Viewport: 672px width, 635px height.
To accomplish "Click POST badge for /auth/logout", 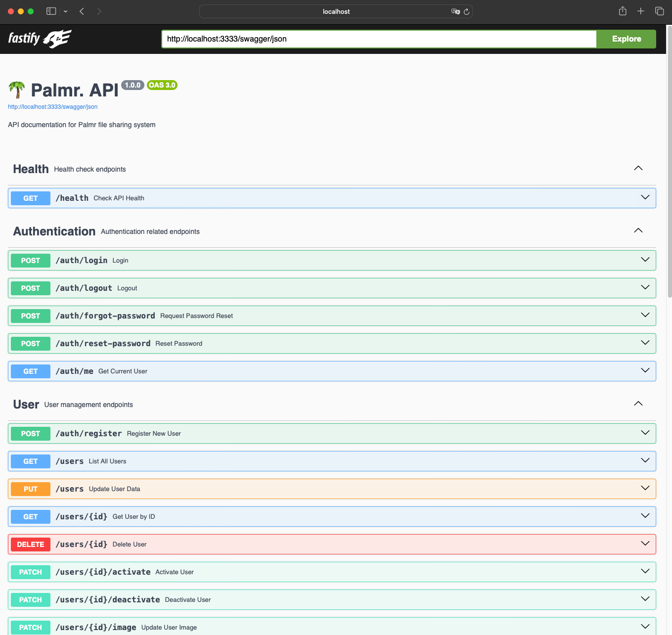I will (31, 288).
